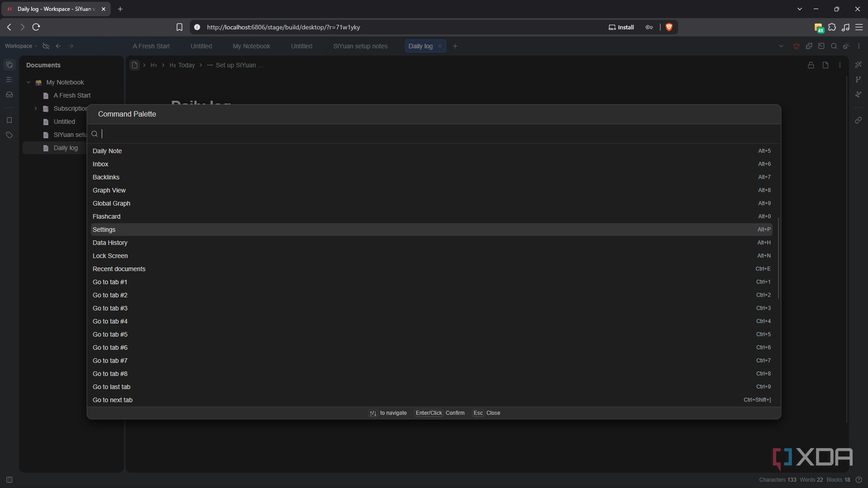Choose Lock Screen command
The height and width of the screenshot is (488, 868).
[x=431, y=256]
